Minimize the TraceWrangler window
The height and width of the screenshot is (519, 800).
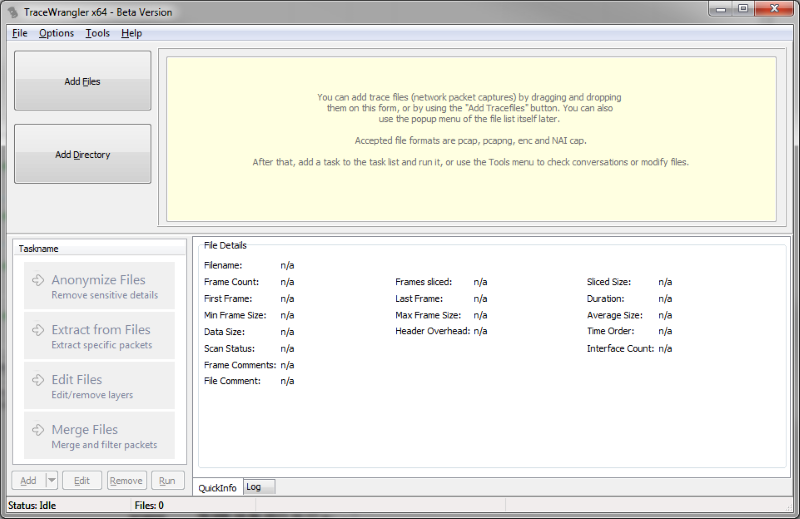point(720,9)
